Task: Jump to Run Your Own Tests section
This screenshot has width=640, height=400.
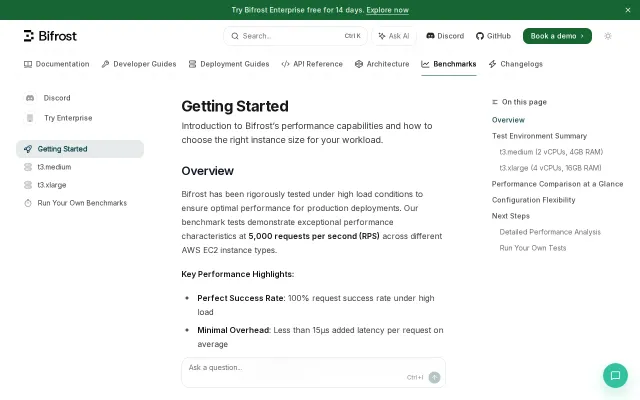Action: coord(533,248)
